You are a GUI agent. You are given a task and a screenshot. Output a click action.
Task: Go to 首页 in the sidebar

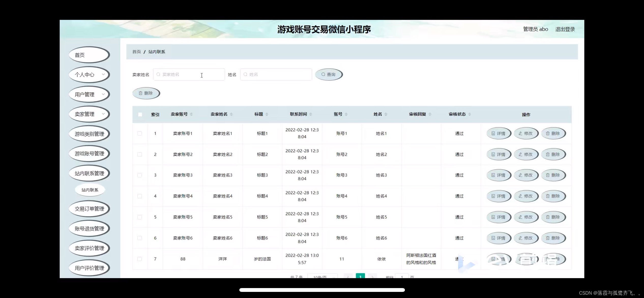click(x=89, y=55)
